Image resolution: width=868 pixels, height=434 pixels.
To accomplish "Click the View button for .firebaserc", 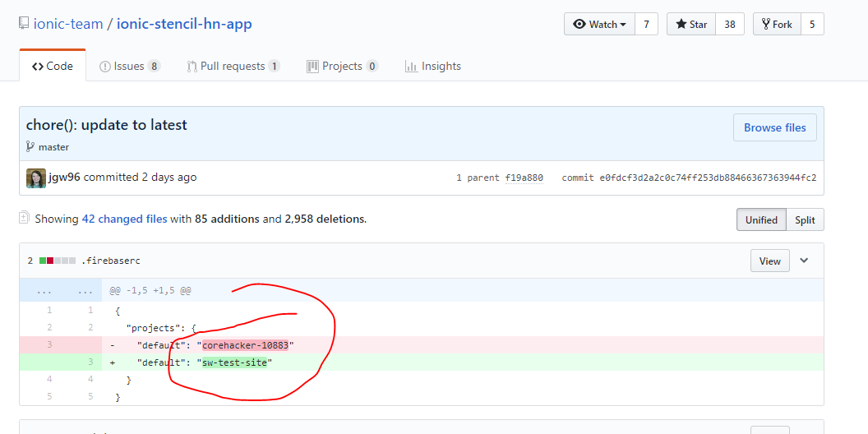I will [x=770, y=261].
